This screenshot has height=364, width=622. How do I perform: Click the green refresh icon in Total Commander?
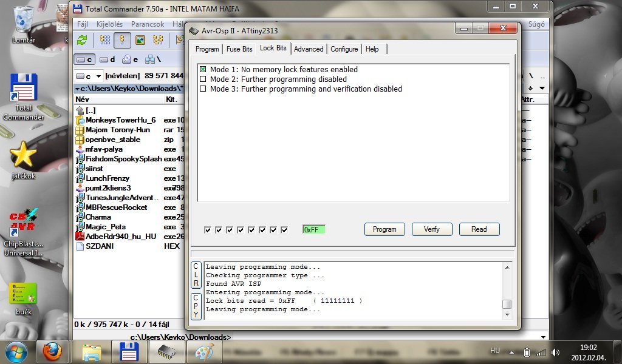coord(82,40)
